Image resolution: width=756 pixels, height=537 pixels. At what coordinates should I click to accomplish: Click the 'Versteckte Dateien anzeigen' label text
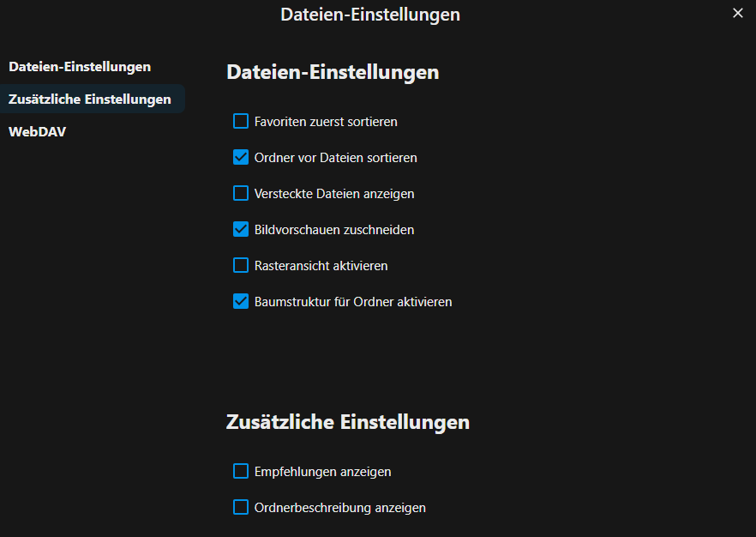[334, 194]
